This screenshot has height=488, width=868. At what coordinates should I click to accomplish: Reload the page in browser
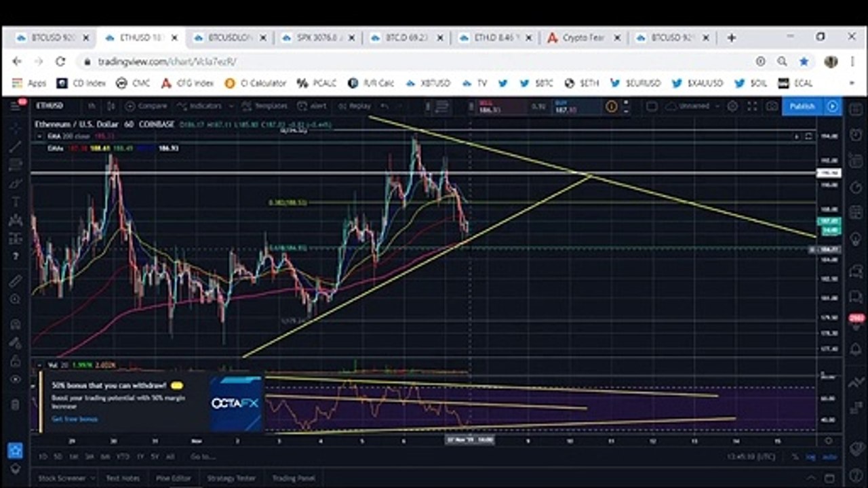[60, 62]
